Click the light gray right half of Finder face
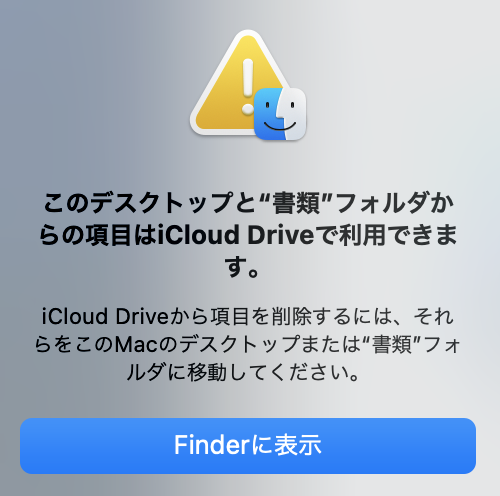Image resolution: width=500 pixels, height=496 pixels. point(295,114)
